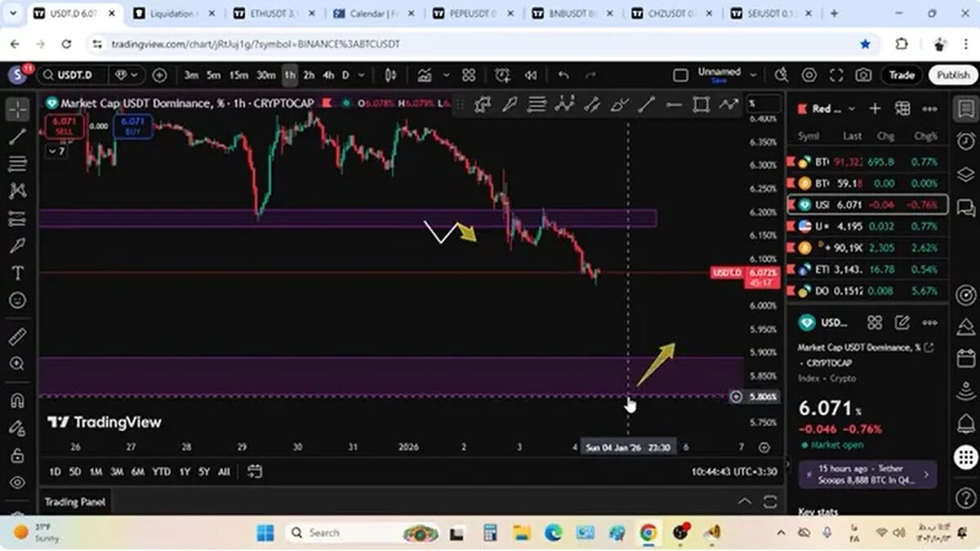980x551 pixels.
Task: Open the Tether Scoops 8,888 BTC news item
Action: (x=866, y=474)
